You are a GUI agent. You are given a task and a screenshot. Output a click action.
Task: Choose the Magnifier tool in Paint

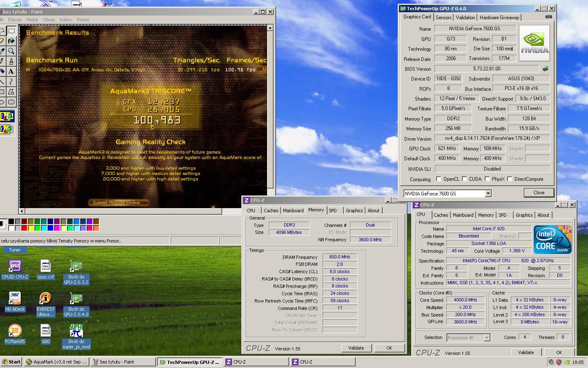[x=11, y=51]
